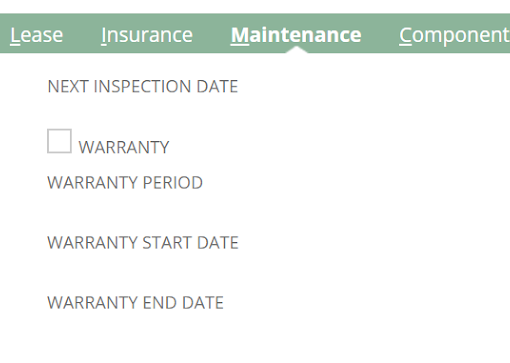Click the Warranty End Date label

click(x=135, y=303)
